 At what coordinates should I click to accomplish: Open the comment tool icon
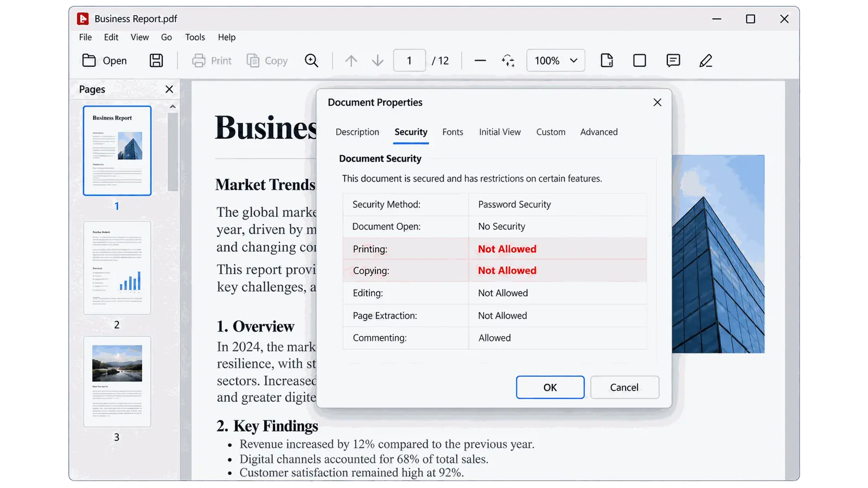pyautogui.click(x=673, y=60)
